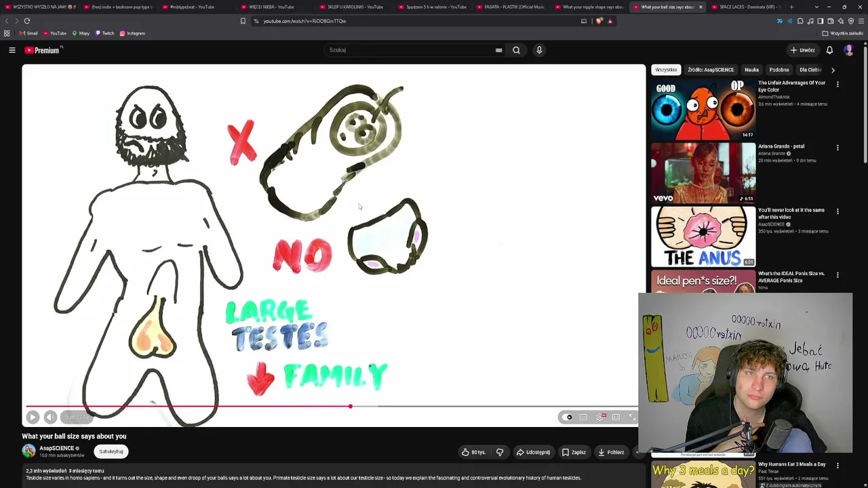Open the apps grid in bookmarks bar
868x488 pixels.
(7, 33)
